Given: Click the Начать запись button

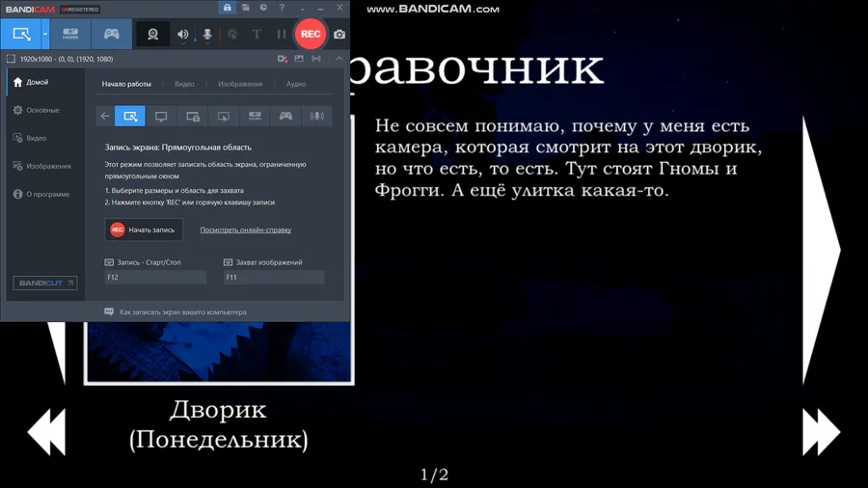Looking at the screenshot, I should tap(144, 230).
